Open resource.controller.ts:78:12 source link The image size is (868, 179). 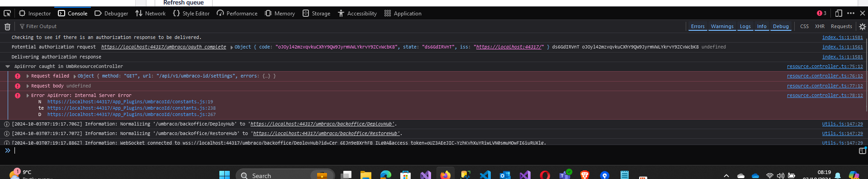point(825,96)
